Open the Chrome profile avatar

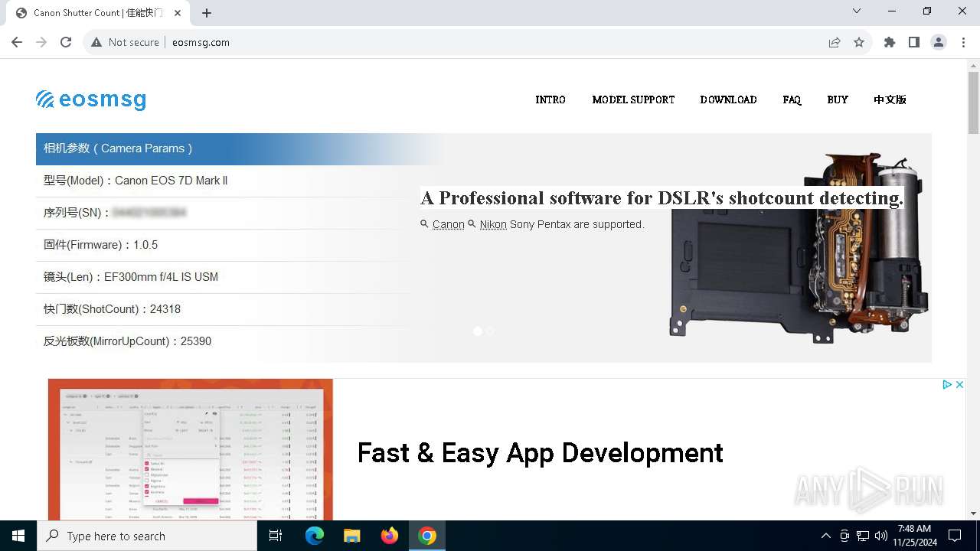coord(939,42)
